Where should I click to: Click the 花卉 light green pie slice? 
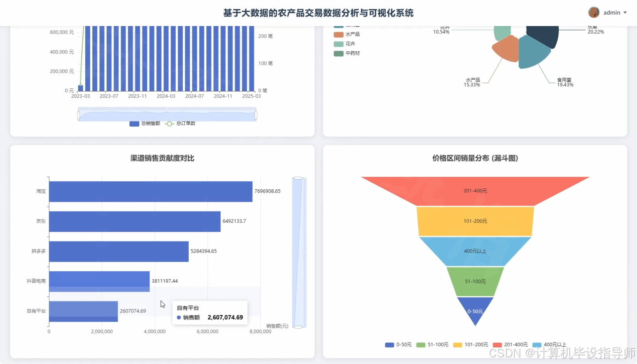502,32
